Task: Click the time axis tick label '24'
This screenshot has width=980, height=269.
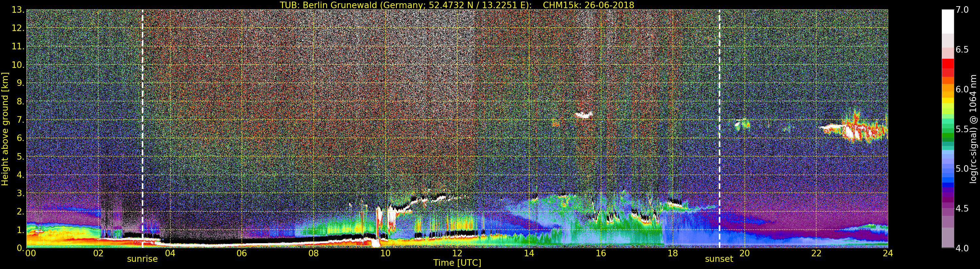Action: tap(888, 253)
